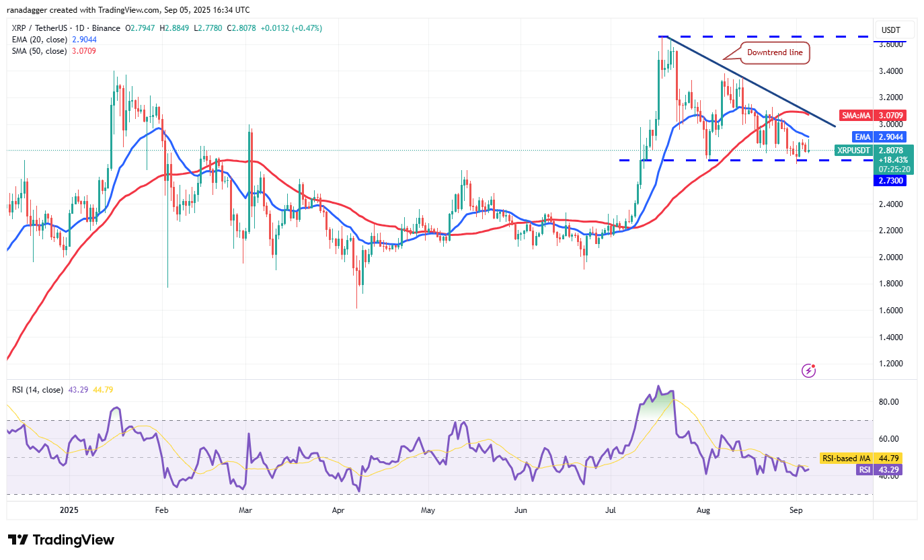Click the blue 2.7300 alert price label
This screenshot has width=924, height=560.
tap(889, 180)
